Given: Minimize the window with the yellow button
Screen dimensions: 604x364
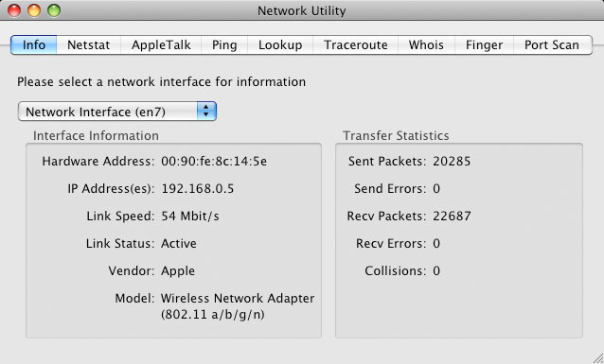Looking at the screenshot, I should 34,10.
